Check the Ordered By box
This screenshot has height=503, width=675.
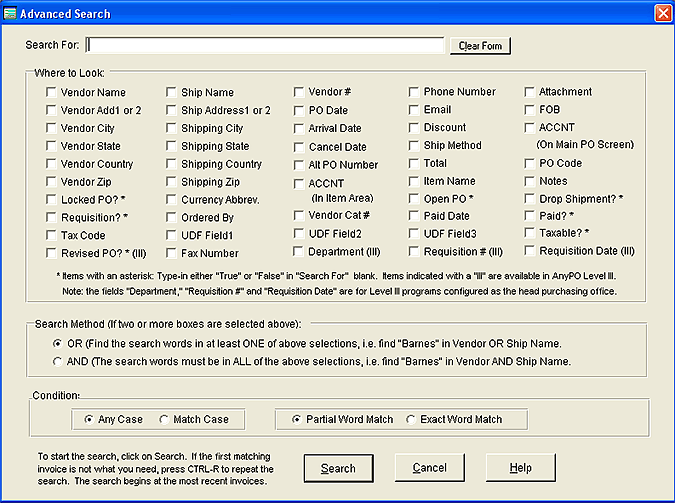tap(171, 217)
